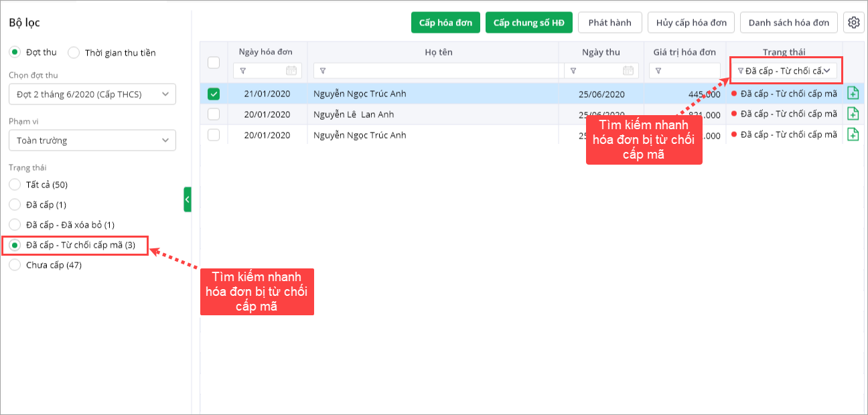Screen dimensions: 868x415
Task: Click the name Nguyễn Lê Lan Anh
Action: [x=355, y=114]
